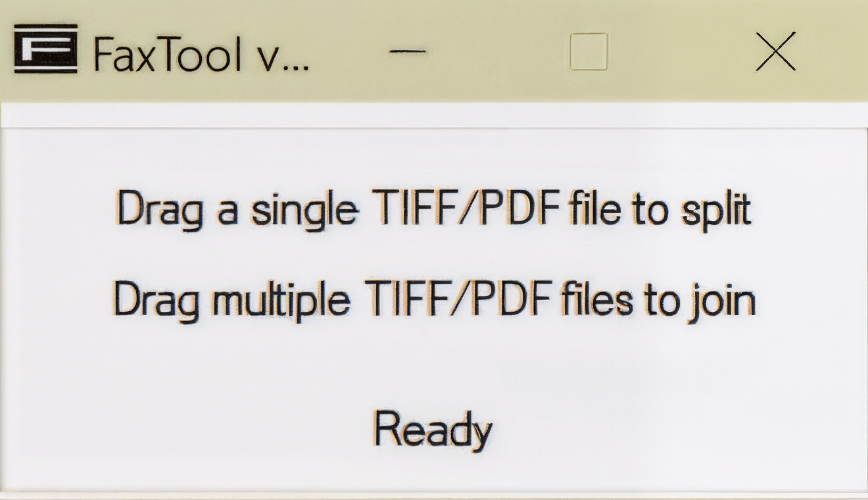Click inside the white drop zone area
This screenshot has width=868, height=500.
click(x=434, y=362)
